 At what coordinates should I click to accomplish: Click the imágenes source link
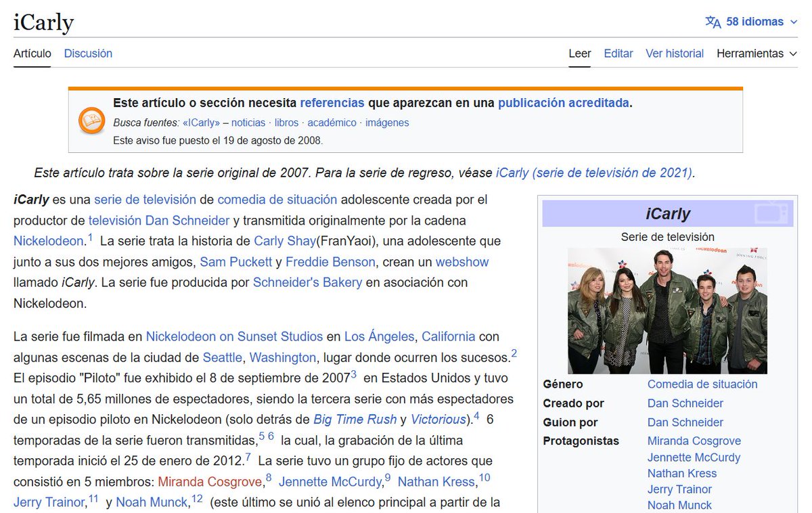pyautogui.click(x=387, y=122)
